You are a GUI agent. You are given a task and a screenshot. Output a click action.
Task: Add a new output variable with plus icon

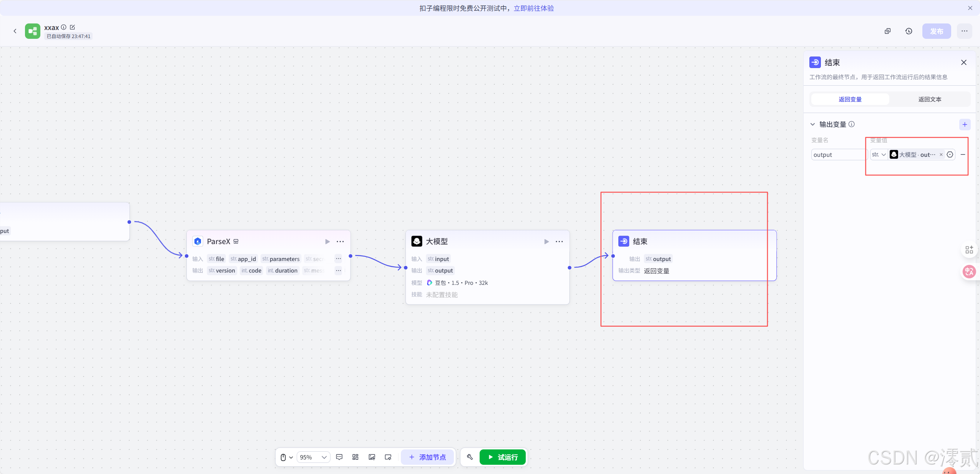[965, 124]
